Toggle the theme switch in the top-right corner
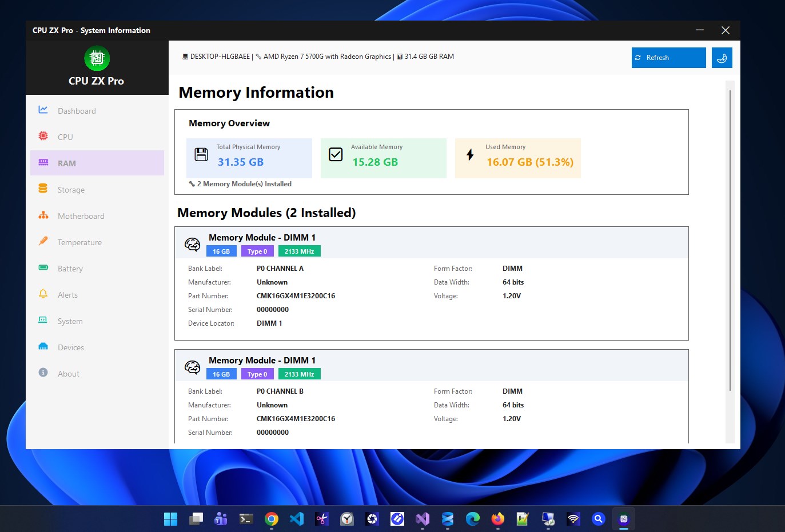Image resolution: width=785 pixels, height=532 pixels. point(722,57)
